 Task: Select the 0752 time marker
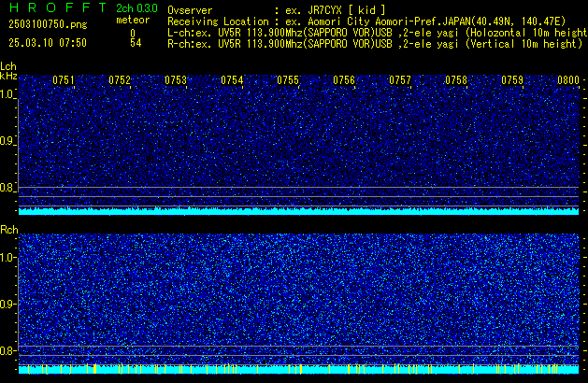pyautogui.click(x=120, y=80)
